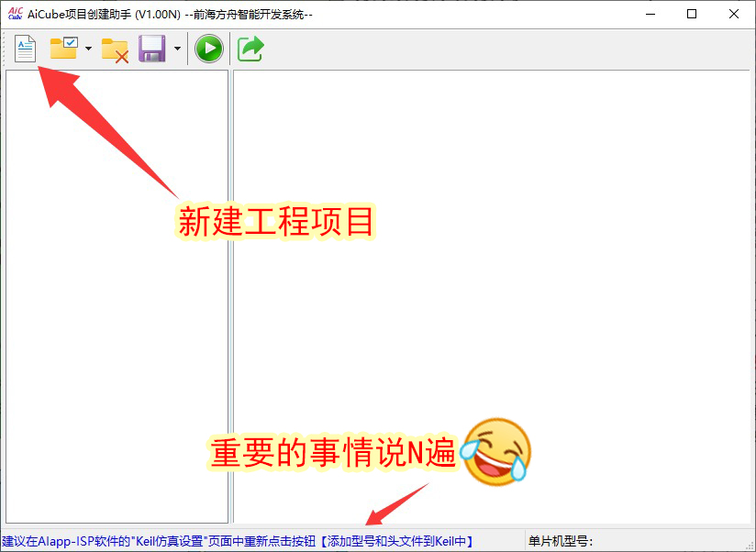Click the 单片机型号 status label

click(561, 541)
